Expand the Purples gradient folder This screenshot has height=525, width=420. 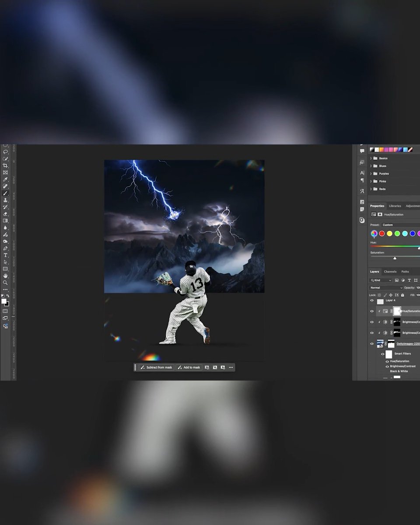371,174
